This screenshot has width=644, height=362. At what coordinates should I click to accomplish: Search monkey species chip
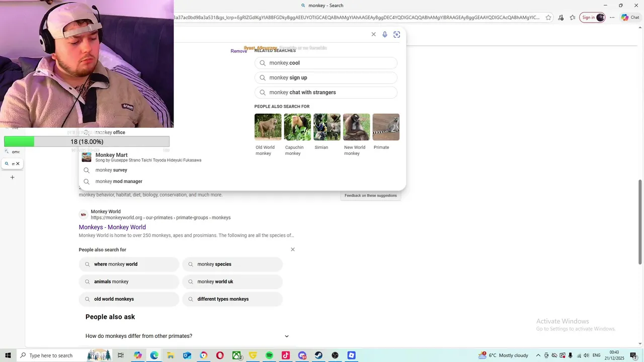coord(232,264)
